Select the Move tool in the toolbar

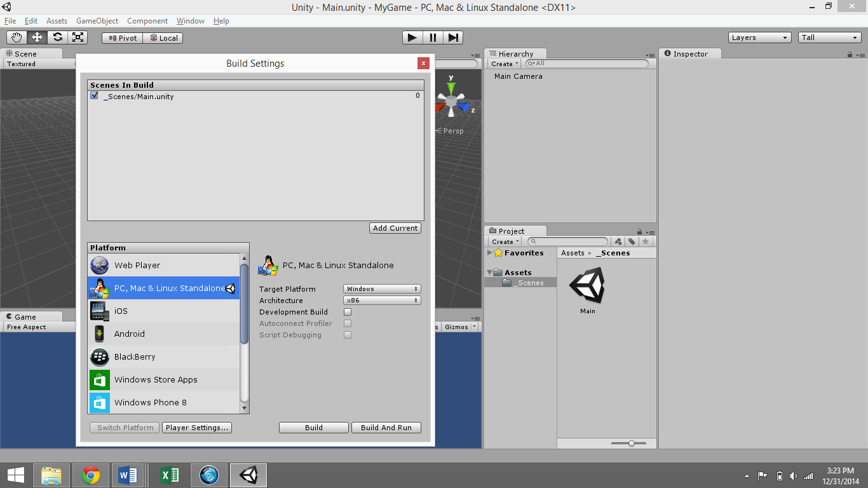37,37
